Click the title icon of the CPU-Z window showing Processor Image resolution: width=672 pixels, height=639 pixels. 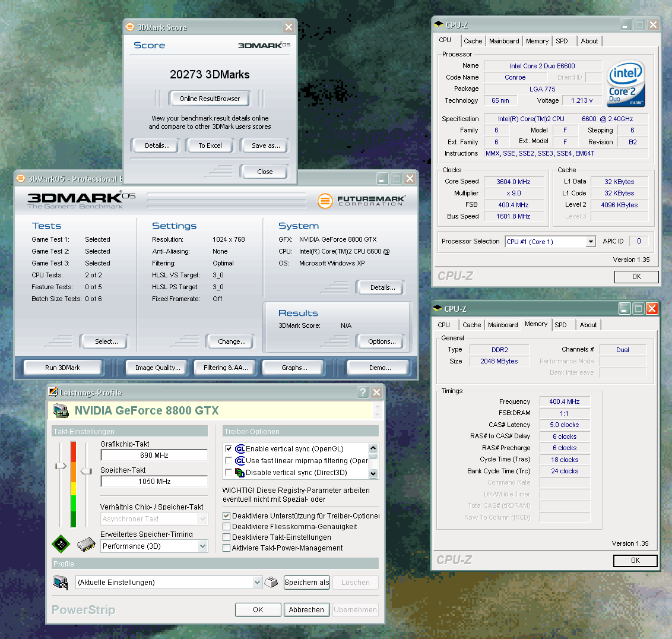[439, 24]
